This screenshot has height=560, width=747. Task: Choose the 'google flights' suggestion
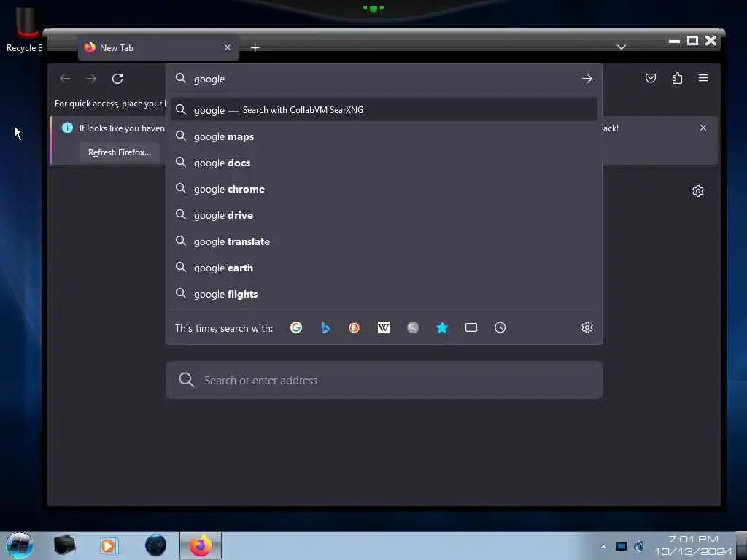[384, 294]
